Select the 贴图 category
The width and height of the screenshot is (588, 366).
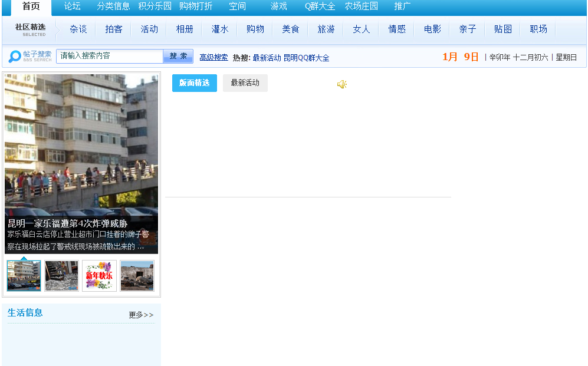click(x=503, y=29)
